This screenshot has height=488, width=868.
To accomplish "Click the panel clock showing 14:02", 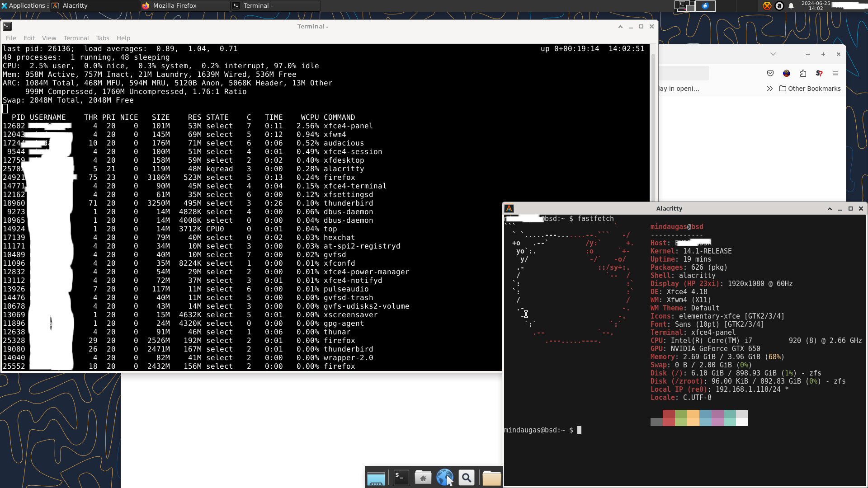I will (x=816, y=5).
